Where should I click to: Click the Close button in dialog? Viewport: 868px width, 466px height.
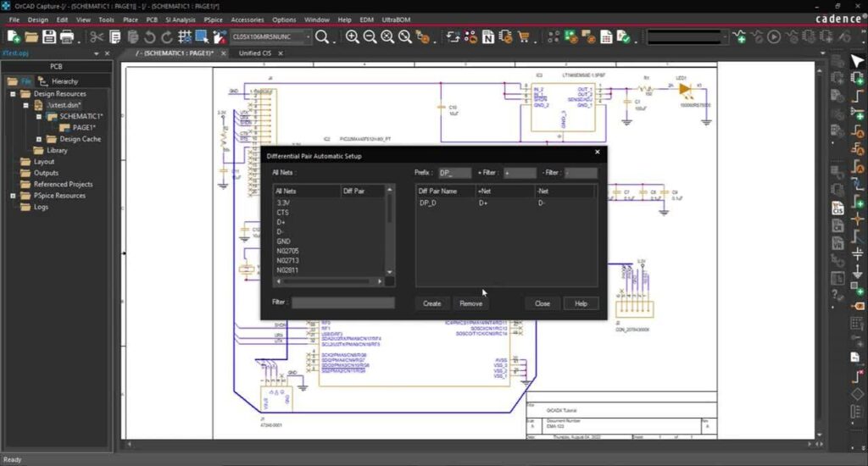click(542, 303)
